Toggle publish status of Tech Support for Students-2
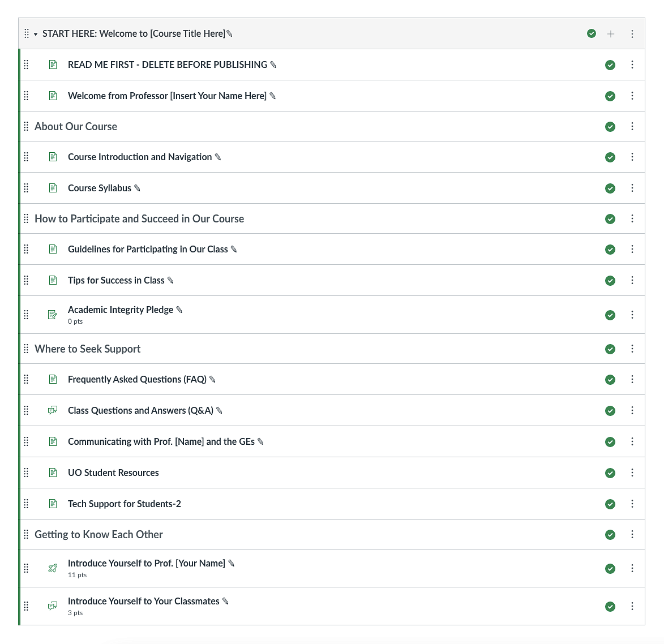 click(x=610, y=504)
